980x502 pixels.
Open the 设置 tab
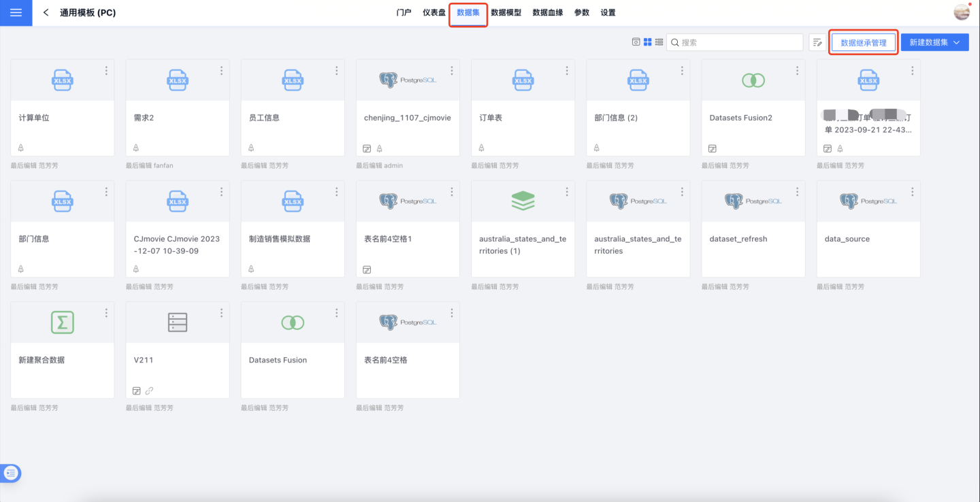click(x=608, y=13)
